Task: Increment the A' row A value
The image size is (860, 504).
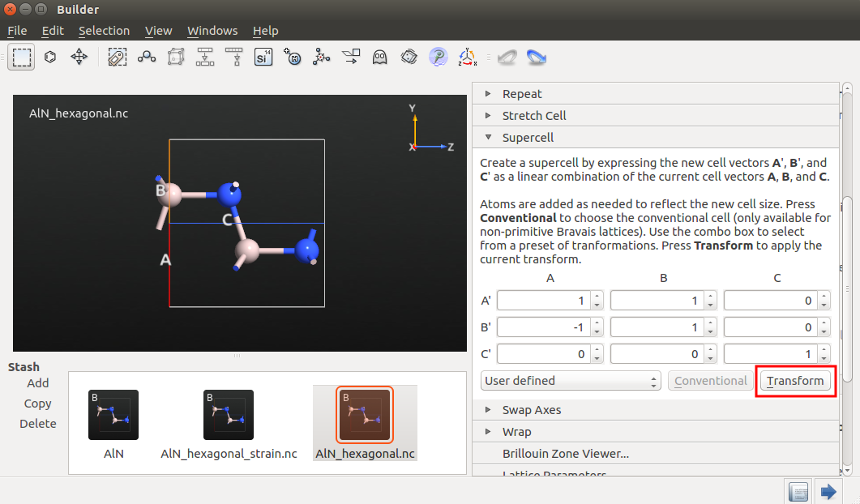Action: point(597,296)
